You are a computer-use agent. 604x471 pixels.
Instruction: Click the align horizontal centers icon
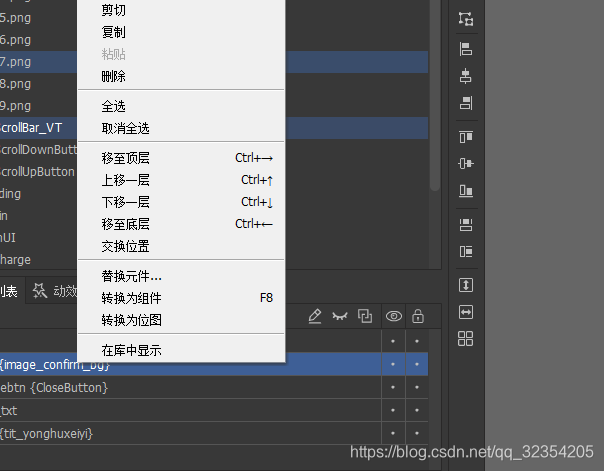tap(466, 76)
